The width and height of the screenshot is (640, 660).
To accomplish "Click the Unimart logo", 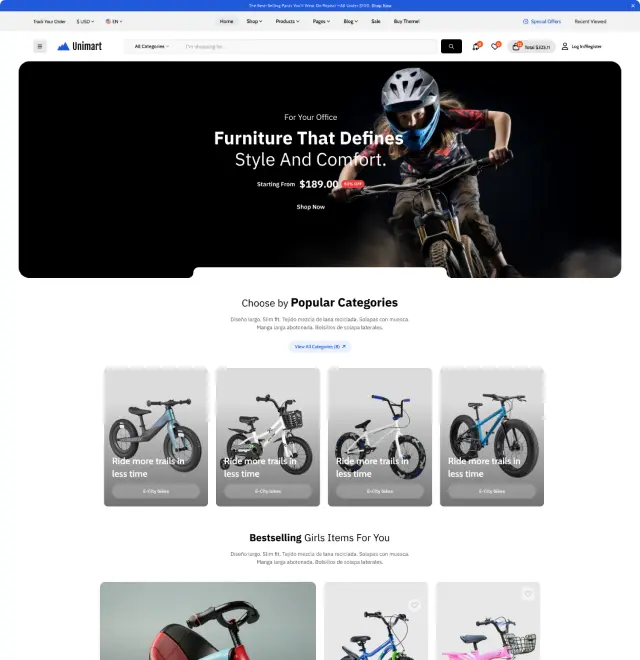I will (80, 46).
